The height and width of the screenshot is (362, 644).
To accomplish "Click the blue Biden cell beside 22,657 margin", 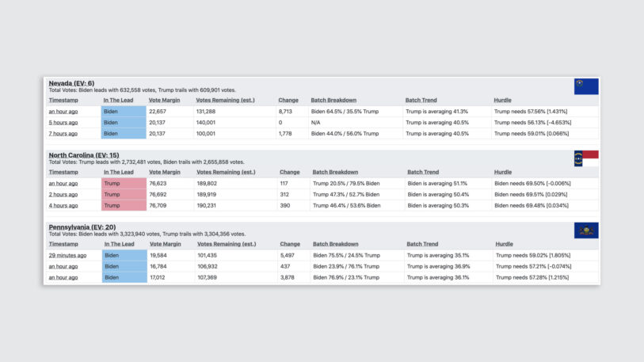I will click(124, 112).
